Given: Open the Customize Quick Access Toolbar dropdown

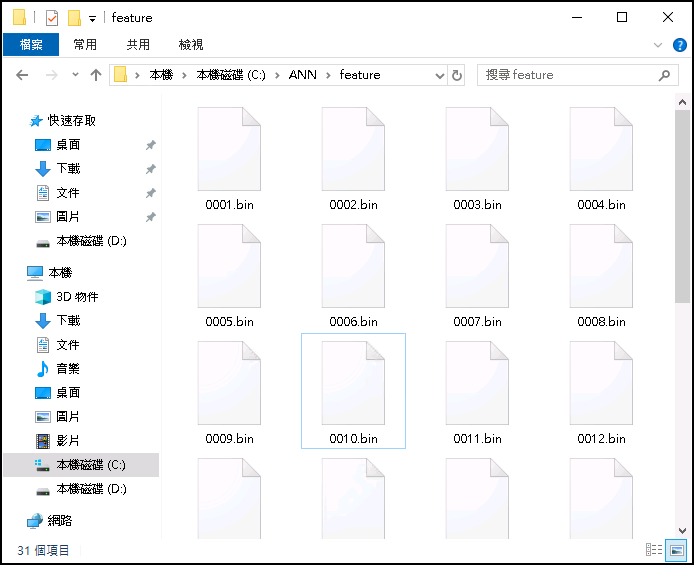Looking at the screenshot, I should (x=92, y=19).
